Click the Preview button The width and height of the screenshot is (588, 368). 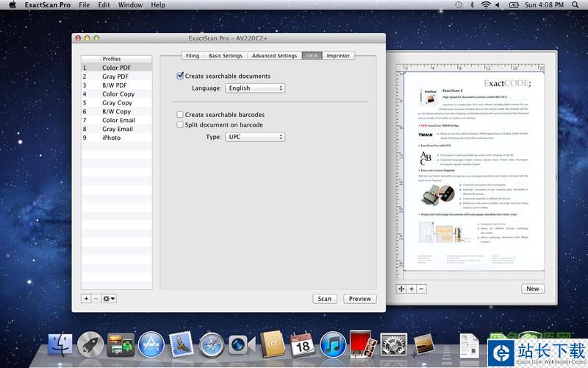point(359,299)
